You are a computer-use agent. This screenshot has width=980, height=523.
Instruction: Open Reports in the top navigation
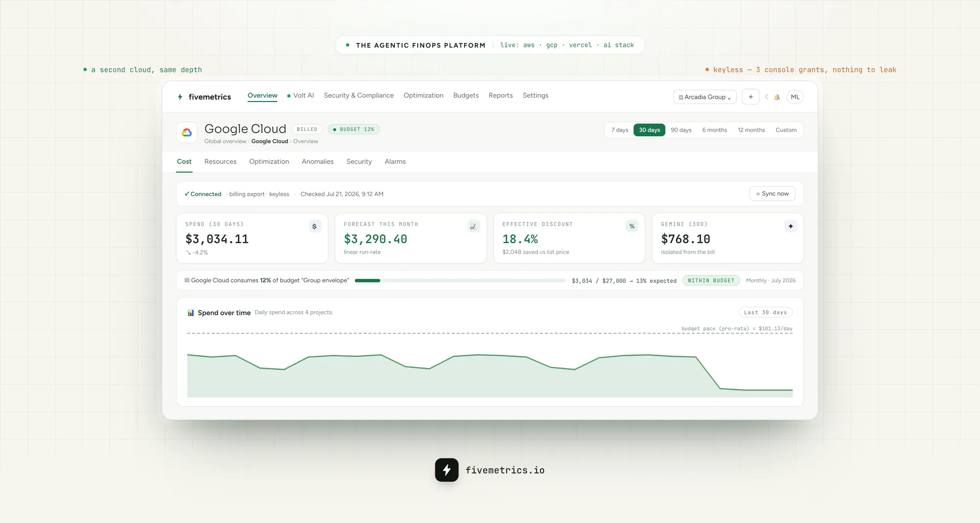coord(500,96)
